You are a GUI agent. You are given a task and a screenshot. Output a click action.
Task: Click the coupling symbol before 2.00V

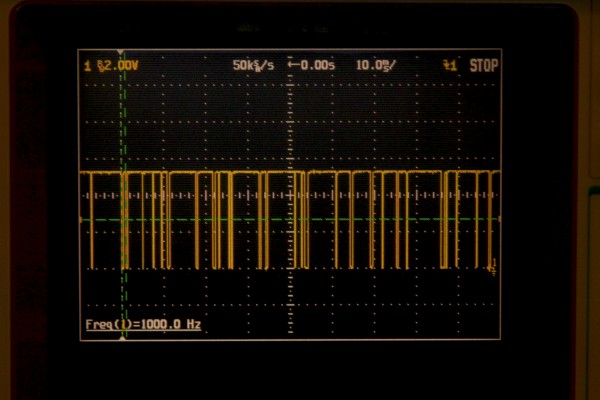99,66
